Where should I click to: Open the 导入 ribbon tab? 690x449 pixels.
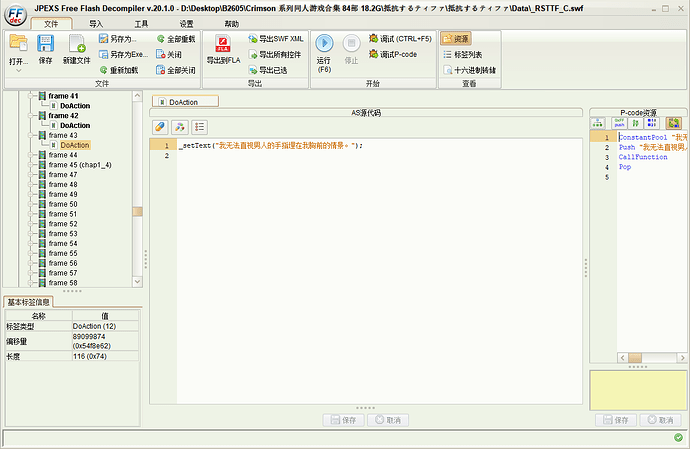pyautogui.click(x=96, y=24)
